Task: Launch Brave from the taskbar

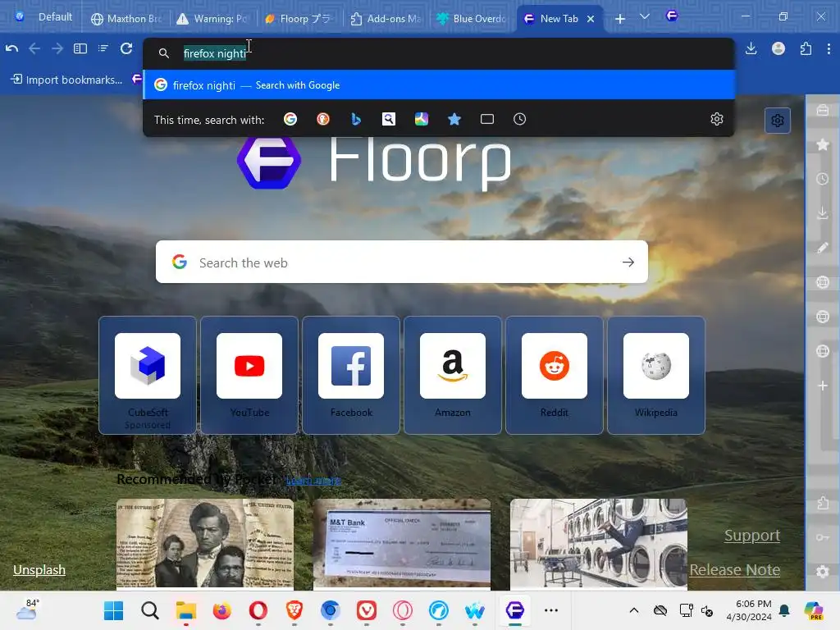Action: click(294, 610)
